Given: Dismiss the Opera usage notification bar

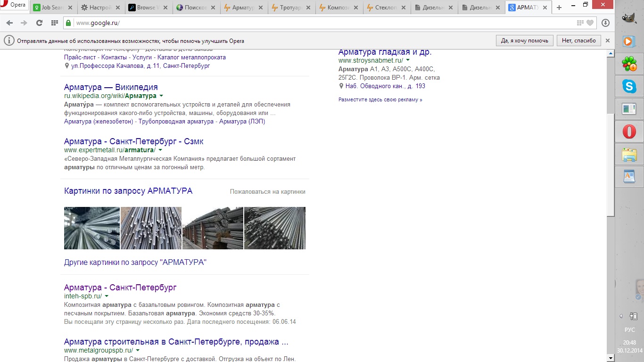Looking at the screenshot, I should pos(608,41).
